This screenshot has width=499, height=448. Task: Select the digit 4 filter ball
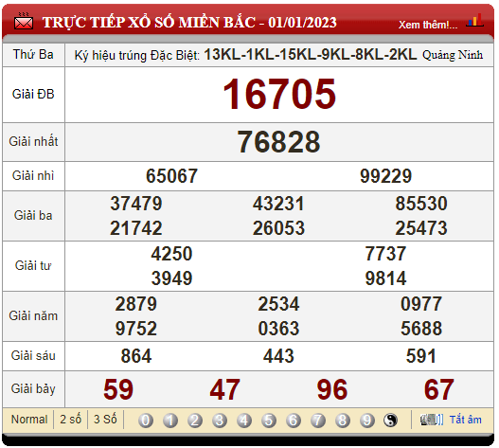coord(244,421)
